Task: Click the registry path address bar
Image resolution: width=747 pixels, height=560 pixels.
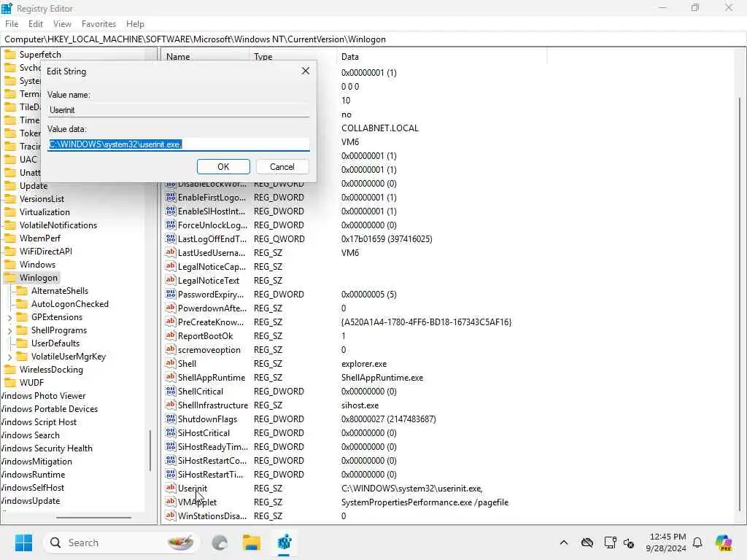Action: pyautogui.click(x=373, y=39)
